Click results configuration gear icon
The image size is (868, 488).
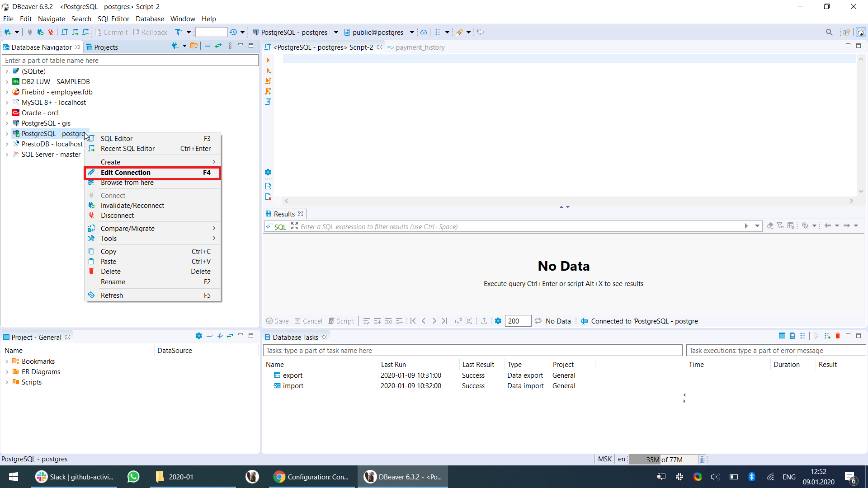pyautogui.click(x=498, y=321)
